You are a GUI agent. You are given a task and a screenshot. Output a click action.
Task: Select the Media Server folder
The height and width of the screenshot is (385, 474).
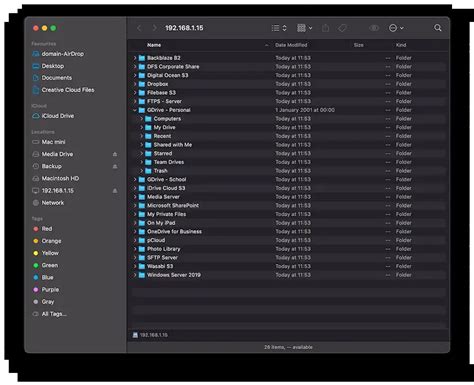[288, 197]
